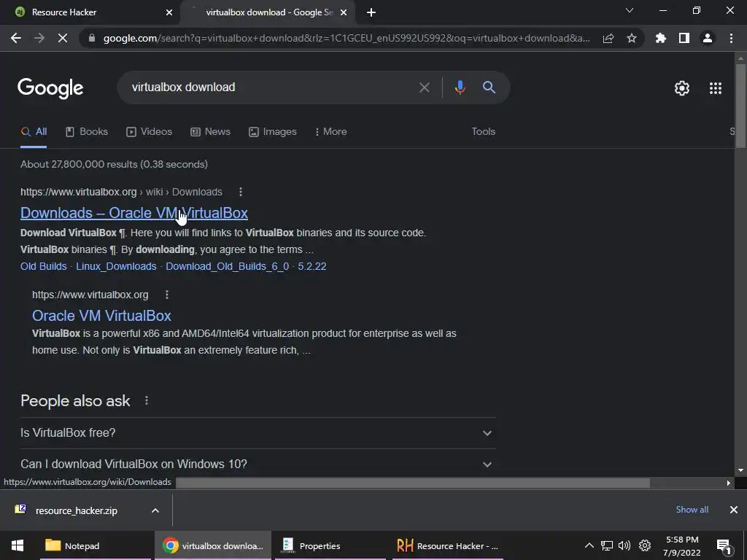Bookmark this page with the star icon
747x560 pixels.
(632, 38)
